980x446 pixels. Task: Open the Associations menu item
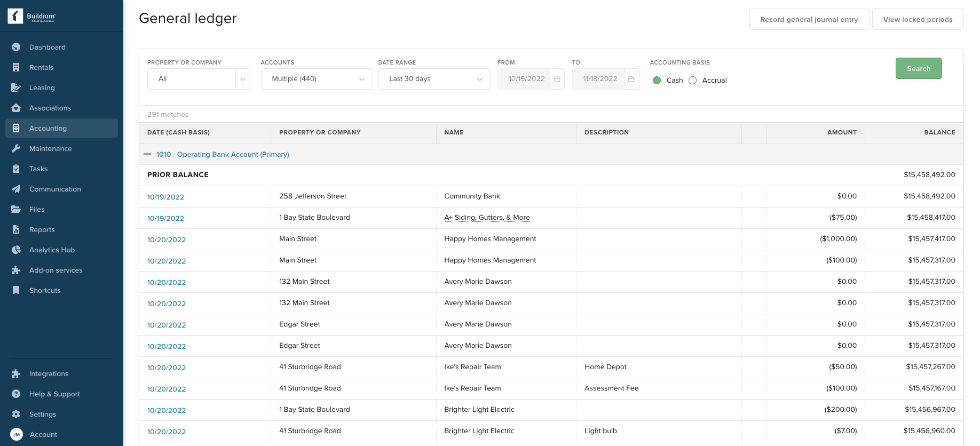(50, 108)
